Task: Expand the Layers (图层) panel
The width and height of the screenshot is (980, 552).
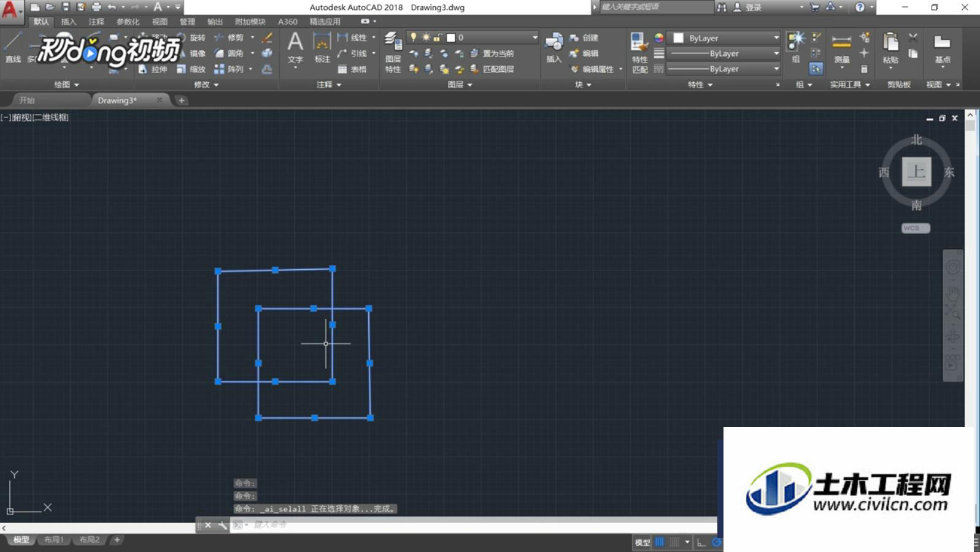Action: [x=460, y=85]
